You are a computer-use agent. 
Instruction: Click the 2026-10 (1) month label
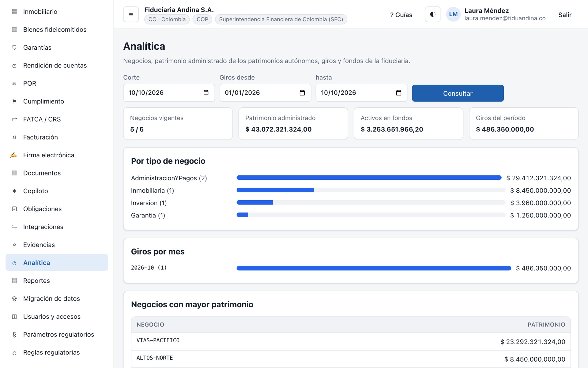[x=149, y=268]
